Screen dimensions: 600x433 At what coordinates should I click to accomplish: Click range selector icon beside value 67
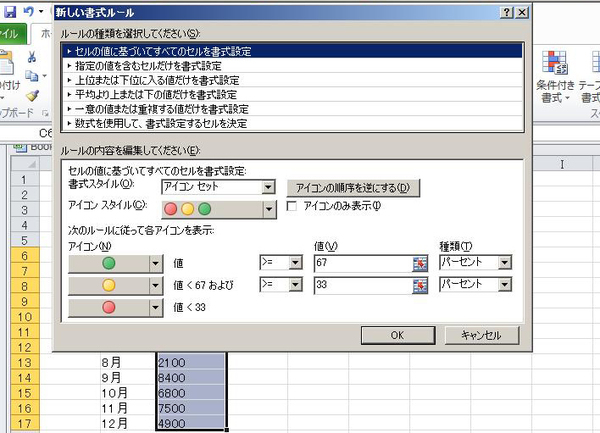click(x=420, y=261)
